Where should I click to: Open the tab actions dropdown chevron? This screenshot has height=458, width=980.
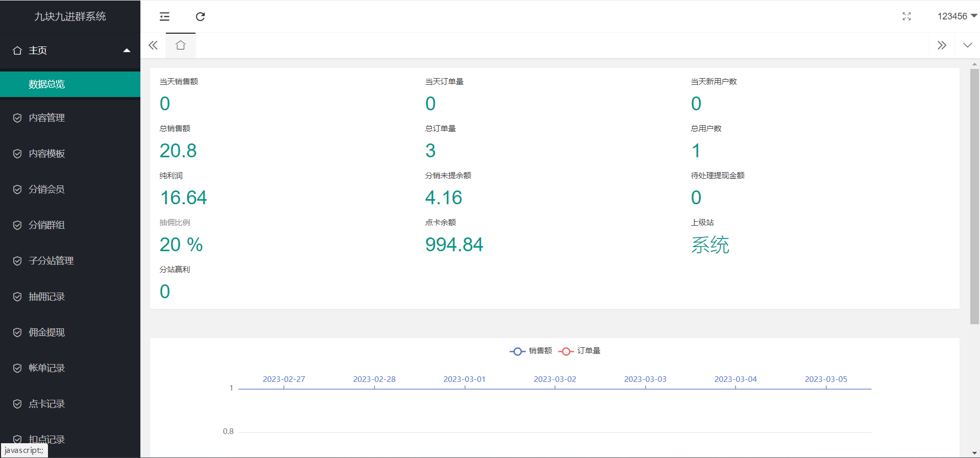967,45
